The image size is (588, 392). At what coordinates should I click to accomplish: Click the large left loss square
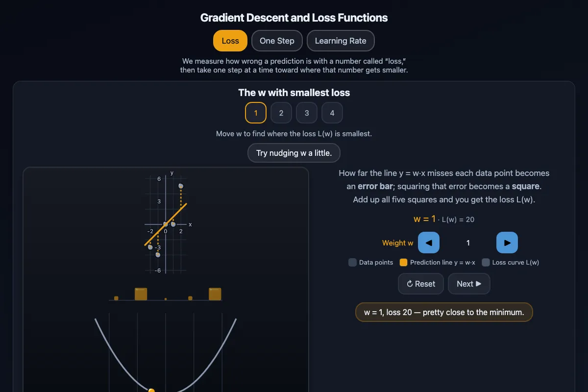click(x=141, y=294)
